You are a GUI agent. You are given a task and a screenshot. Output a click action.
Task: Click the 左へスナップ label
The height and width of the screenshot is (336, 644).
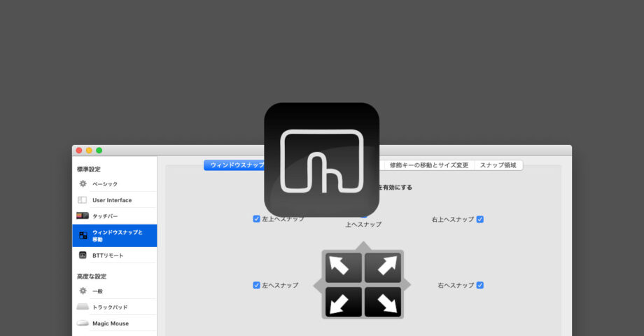280,285
